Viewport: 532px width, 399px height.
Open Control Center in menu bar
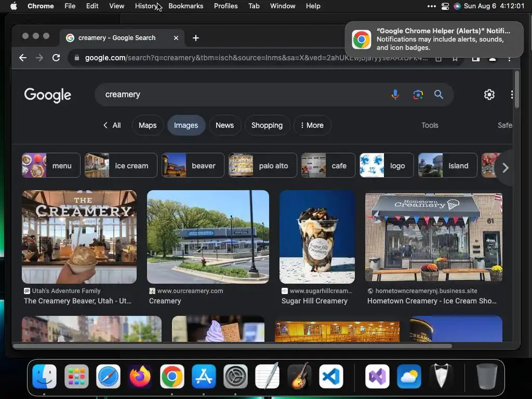445,6
